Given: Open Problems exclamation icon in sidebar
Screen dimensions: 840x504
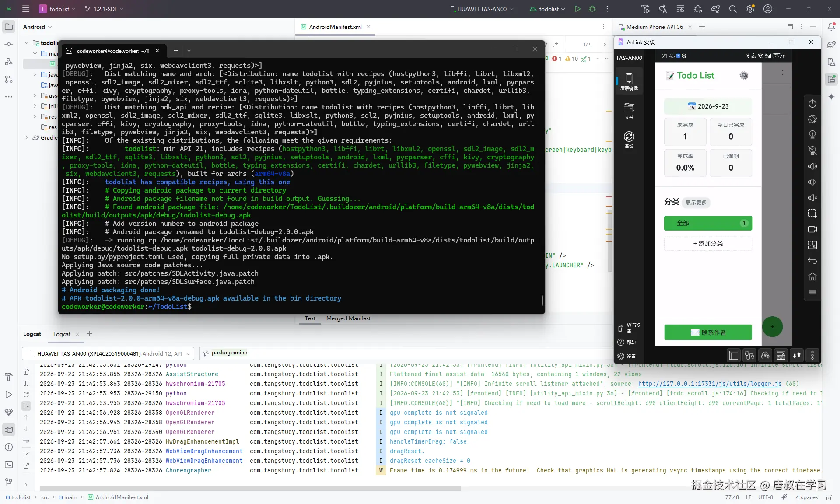Looking at the screenshot, I should click(x=9, y=447).
